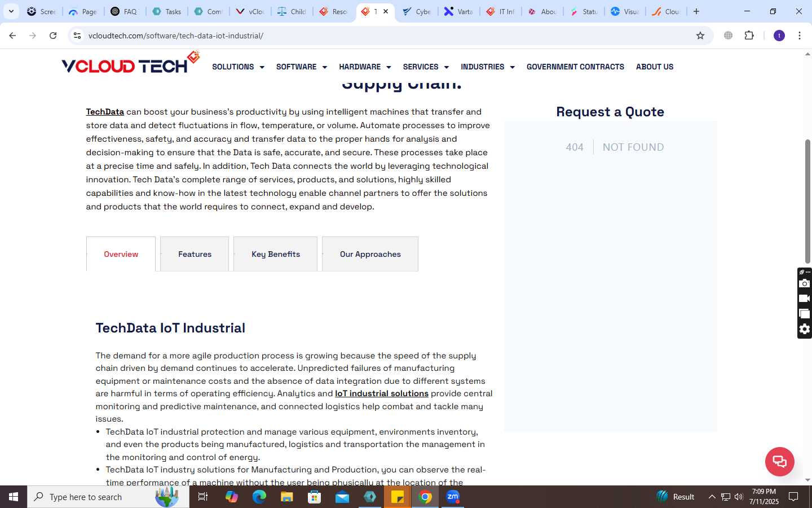Click the Result widget on the taskbar
The image size is (812, 508).
(x=676, y=497)
